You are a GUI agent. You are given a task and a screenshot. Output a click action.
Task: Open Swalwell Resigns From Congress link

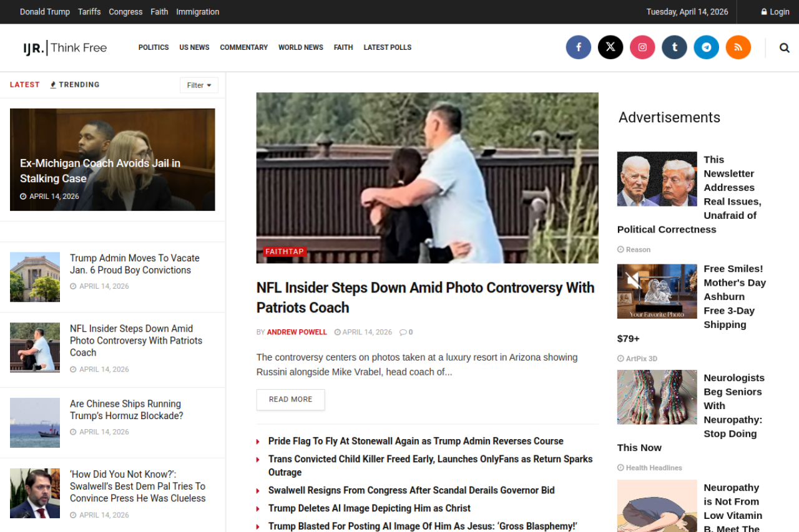point(411,490)
